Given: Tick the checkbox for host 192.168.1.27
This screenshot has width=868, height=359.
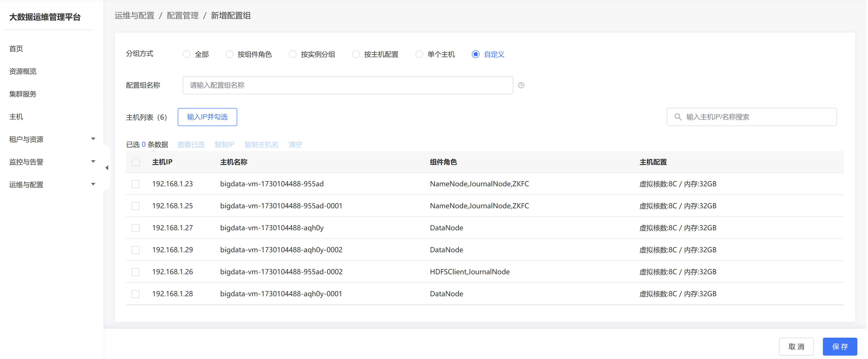Looking at the screenshot, I should tap(136, 228).
